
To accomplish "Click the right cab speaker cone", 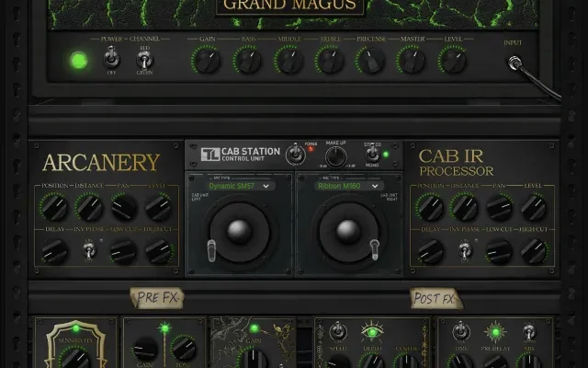I will (349, 231).
